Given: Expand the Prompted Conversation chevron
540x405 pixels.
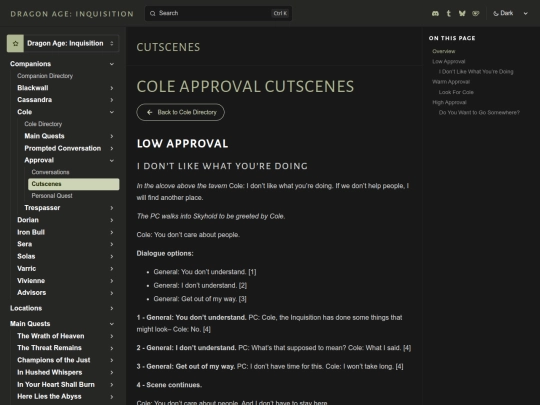Looking at the screenshot, I should pos(112,148).
